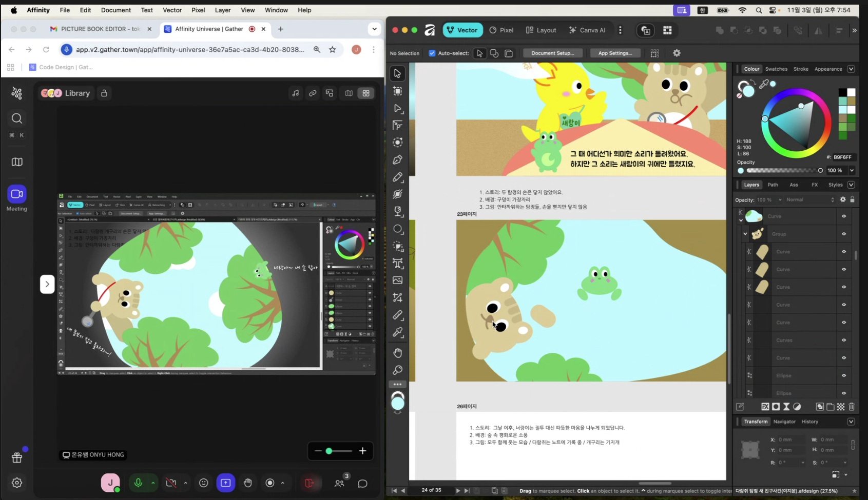Uncheck the Auto-select checkbox
The height and width of the screenshot is (500, 868).
[x=432, y=53]
